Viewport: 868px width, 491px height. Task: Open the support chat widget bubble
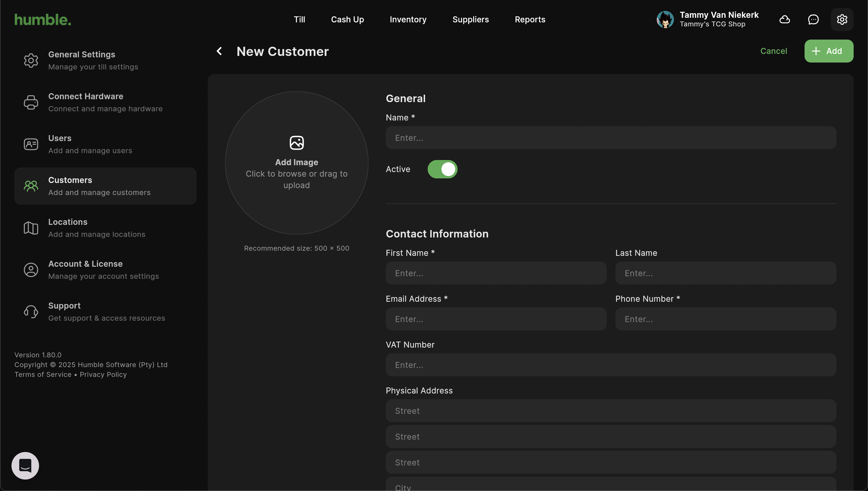coord(25,465)
